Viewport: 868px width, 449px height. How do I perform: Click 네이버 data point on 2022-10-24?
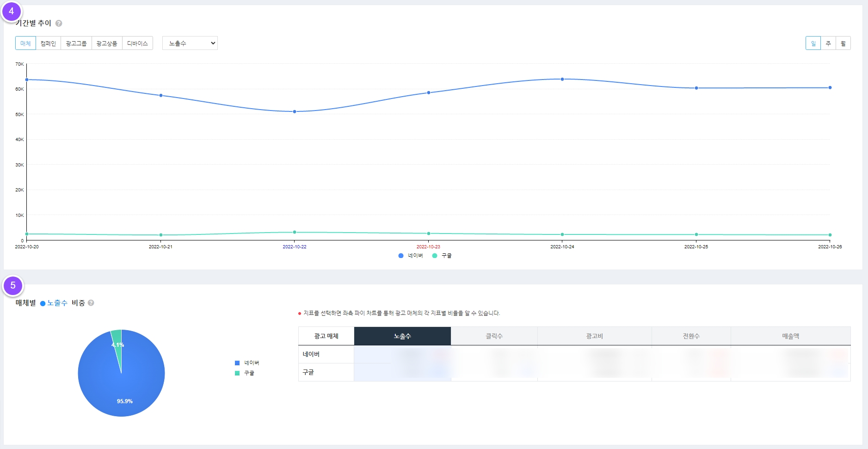tap(562, 79)
